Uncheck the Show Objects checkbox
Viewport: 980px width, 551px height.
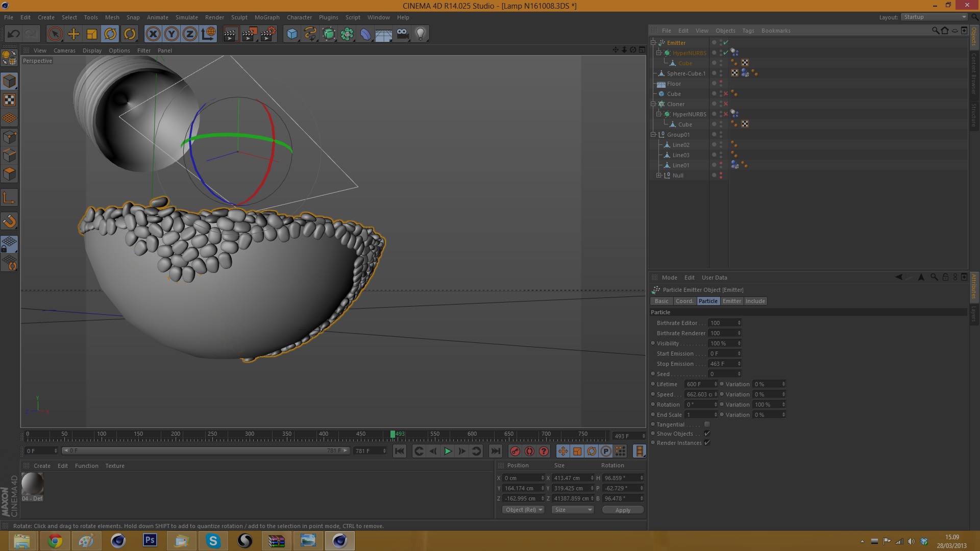click(707, 434)
